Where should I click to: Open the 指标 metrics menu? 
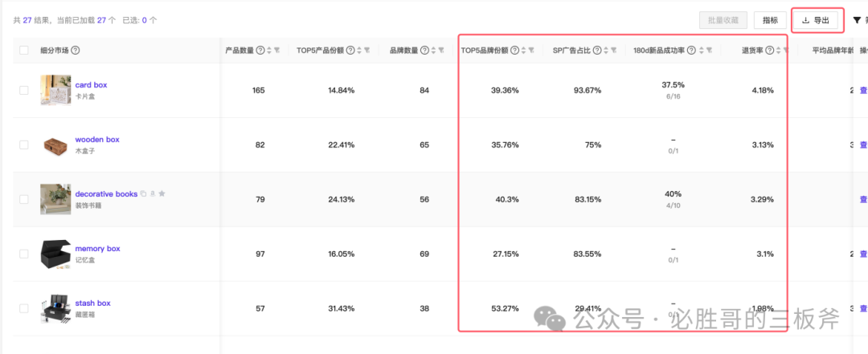770,20
